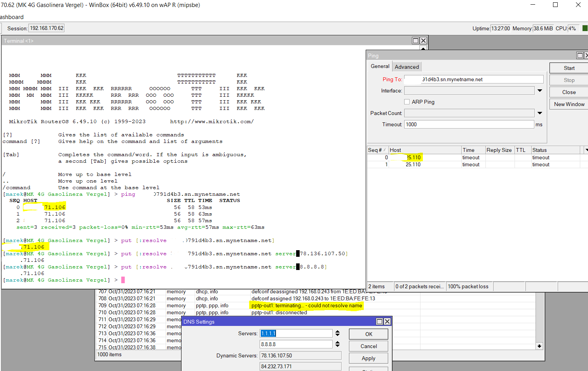Screen dimensions: 588x371
Task: Click the DNS Settings maximize icon
Action: [380, 322]
